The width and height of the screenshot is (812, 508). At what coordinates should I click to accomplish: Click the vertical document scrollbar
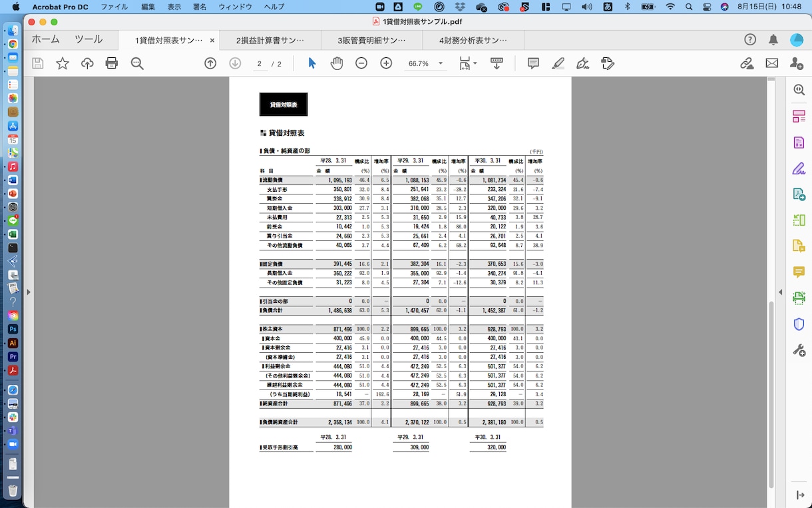[x=771, y=394]
